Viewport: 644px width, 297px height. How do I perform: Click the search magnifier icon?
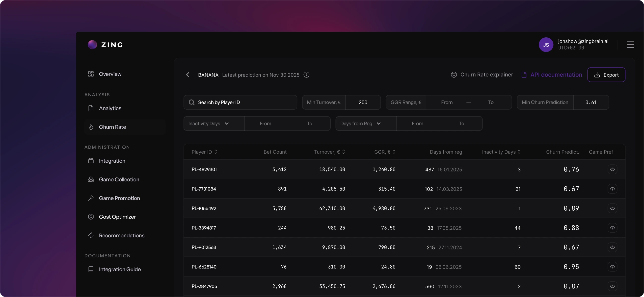pos(191,102)
